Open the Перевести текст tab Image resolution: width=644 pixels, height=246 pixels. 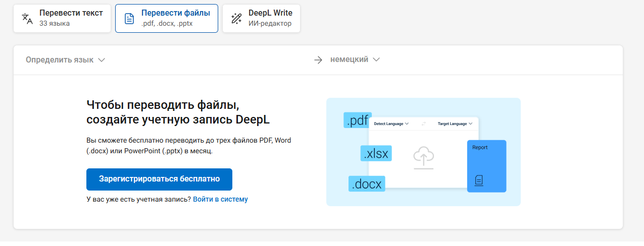62,19
